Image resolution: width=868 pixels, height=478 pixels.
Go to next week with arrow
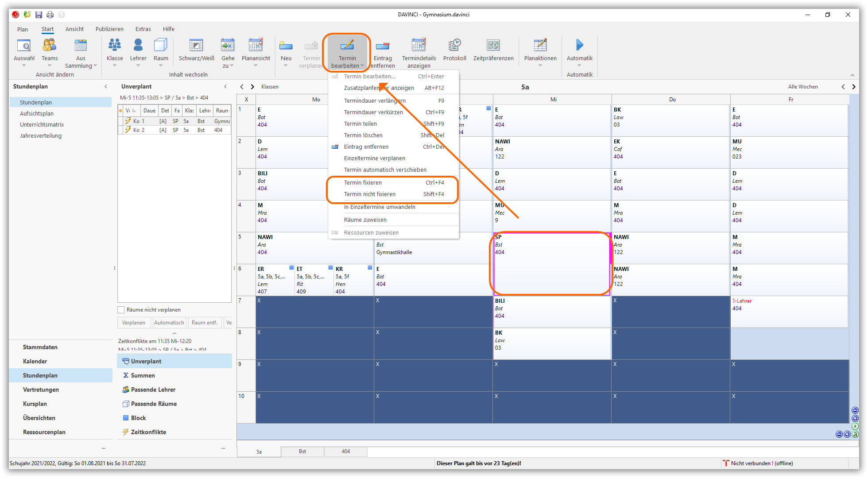[854, 87]
